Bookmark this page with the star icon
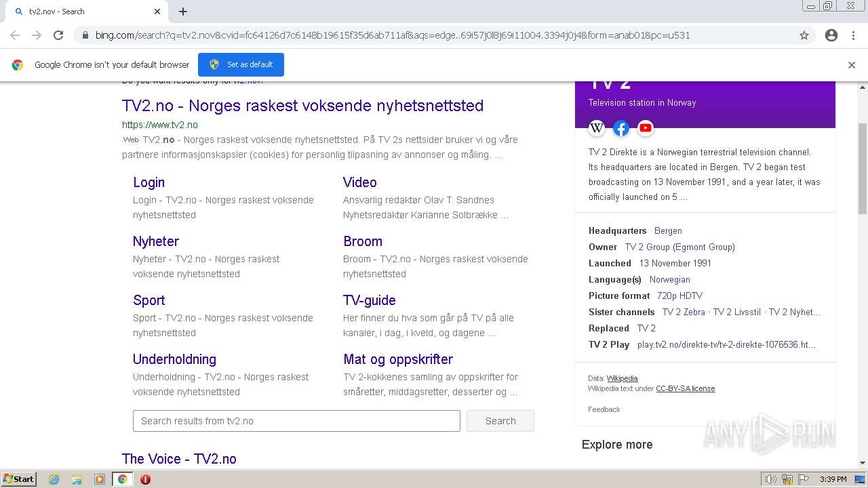 [804, 35]
